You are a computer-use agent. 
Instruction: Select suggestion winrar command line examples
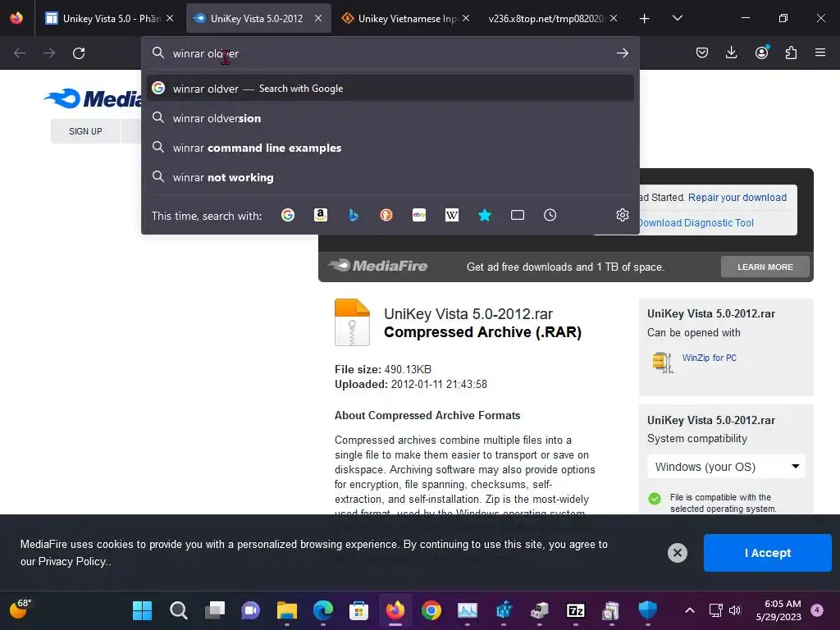[x=390, y=148]
